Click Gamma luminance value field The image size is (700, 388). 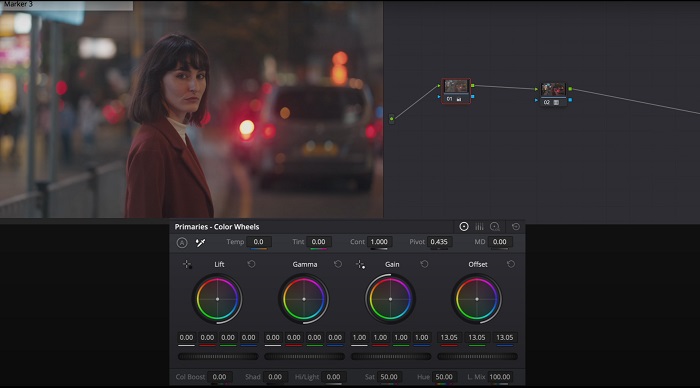tap(273, 338)
